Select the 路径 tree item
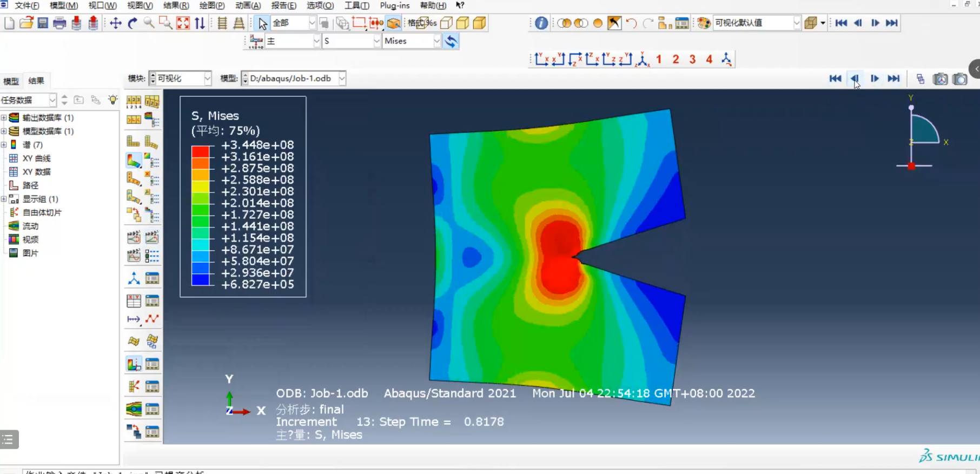980x474 pixels. click(30, 185)
